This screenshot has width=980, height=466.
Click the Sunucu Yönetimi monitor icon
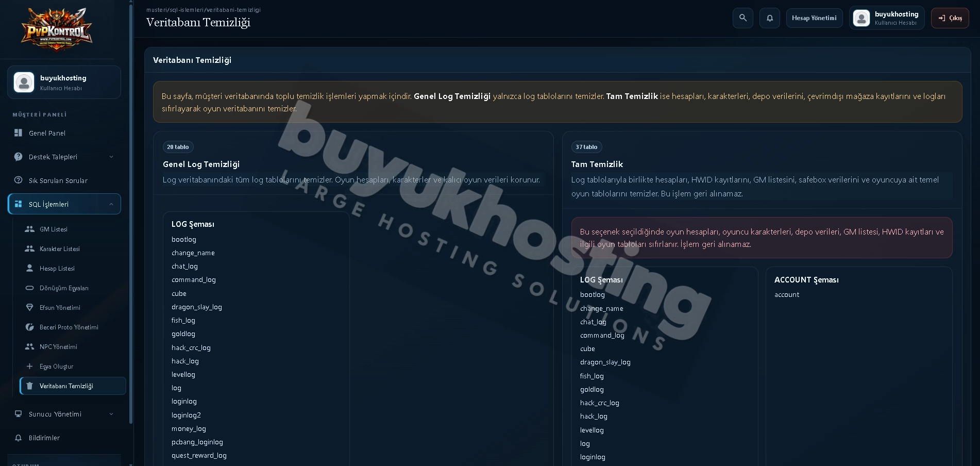19,414
